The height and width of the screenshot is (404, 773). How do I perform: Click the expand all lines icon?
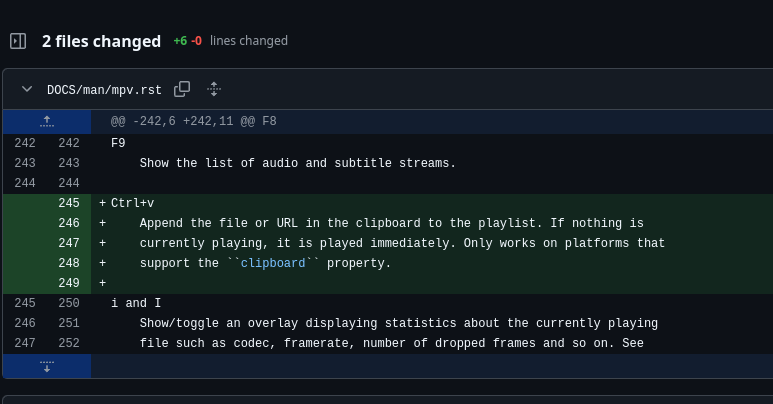click(213, 89)
